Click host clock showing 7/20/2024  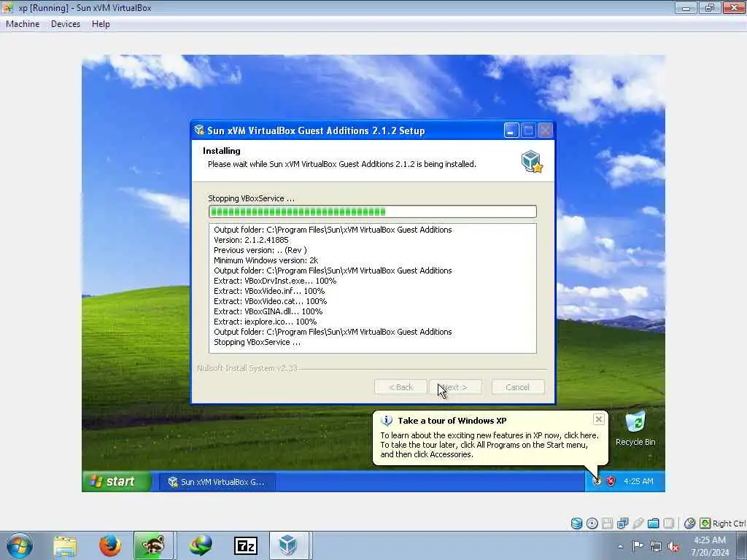coord(710,546)
